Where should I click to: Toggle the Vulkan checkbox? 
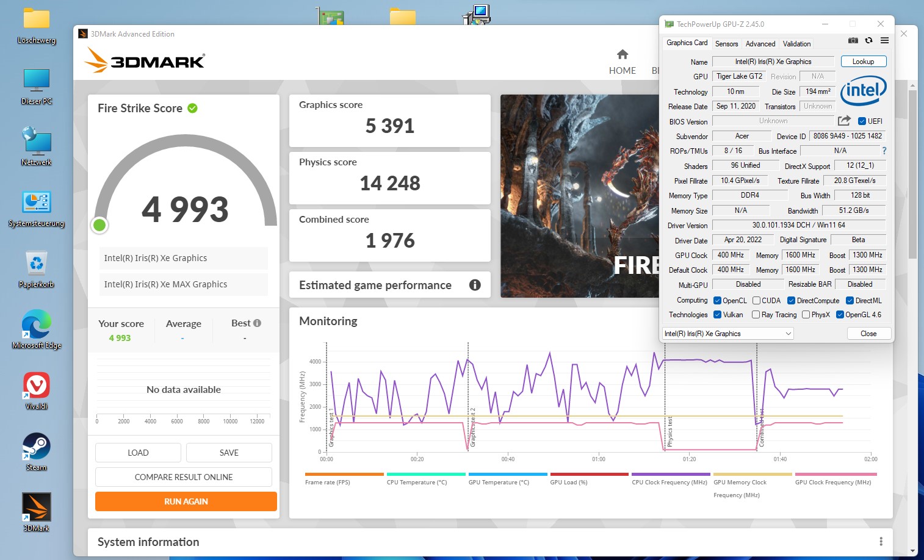[x=717, y=315]
